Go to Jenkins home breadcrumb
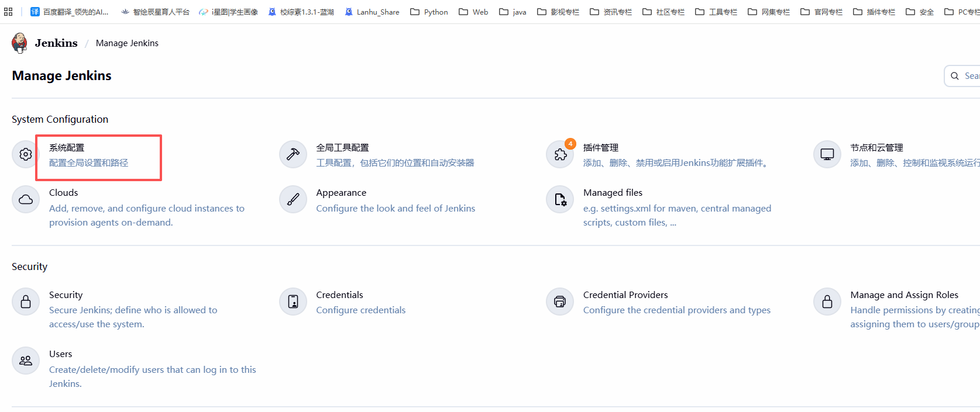This screenshot has height=412, width=980. (x=56, y=43)
